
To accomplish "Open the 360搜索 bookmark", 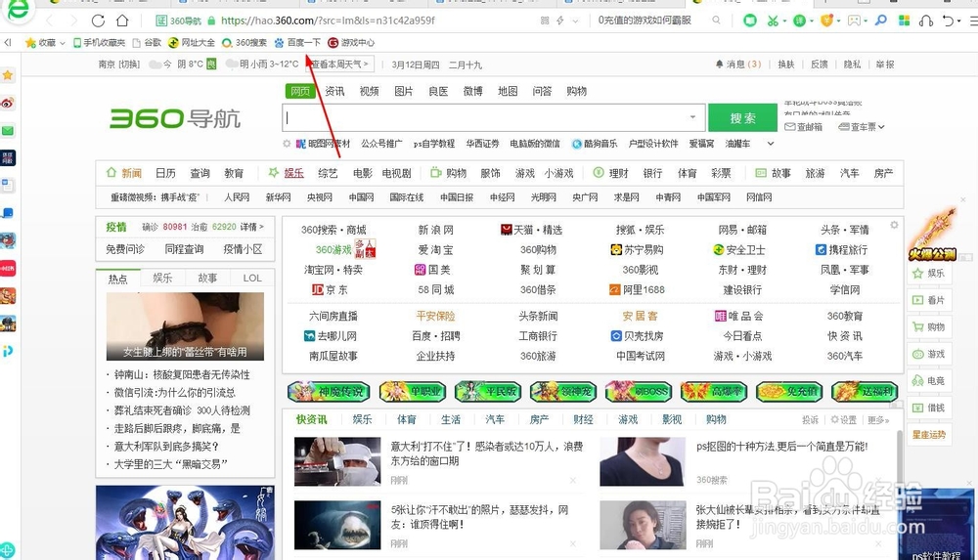I will (x=244, y=42).
